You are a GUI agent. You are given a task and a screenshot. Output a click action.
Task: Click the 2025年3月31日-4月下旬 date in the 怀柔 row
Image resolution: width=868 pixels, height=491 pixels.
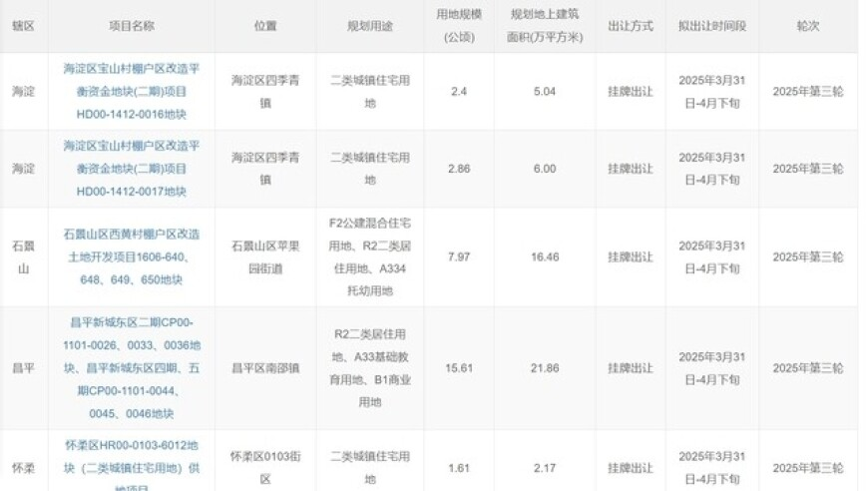point(712,468)
